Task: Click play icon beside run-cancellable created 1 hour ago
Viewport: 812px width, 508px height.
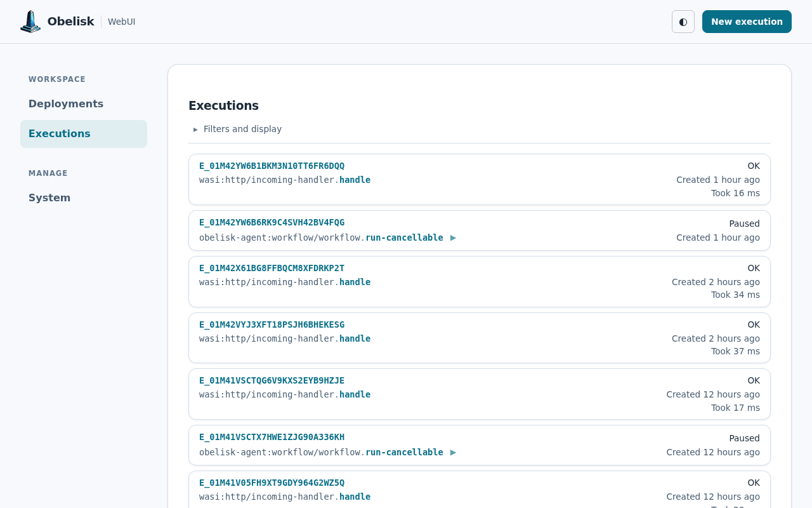Action: click(453, 237)
